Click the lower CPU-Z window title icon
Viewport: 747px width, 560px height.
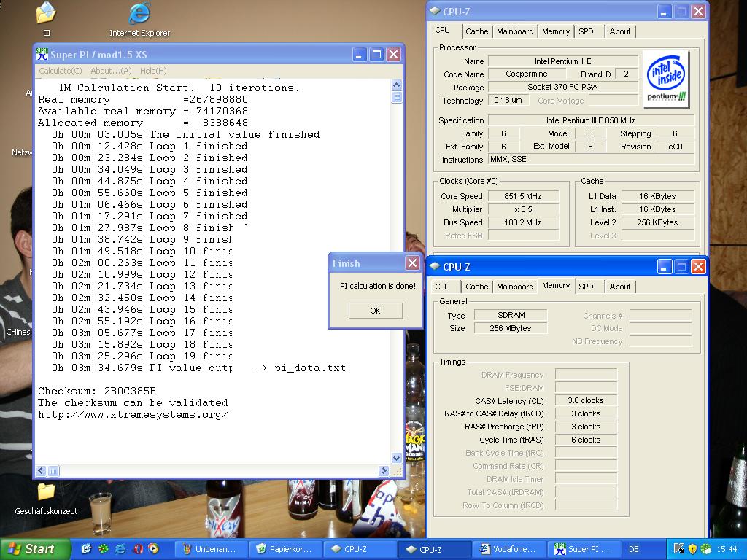(x=435, y=266)
